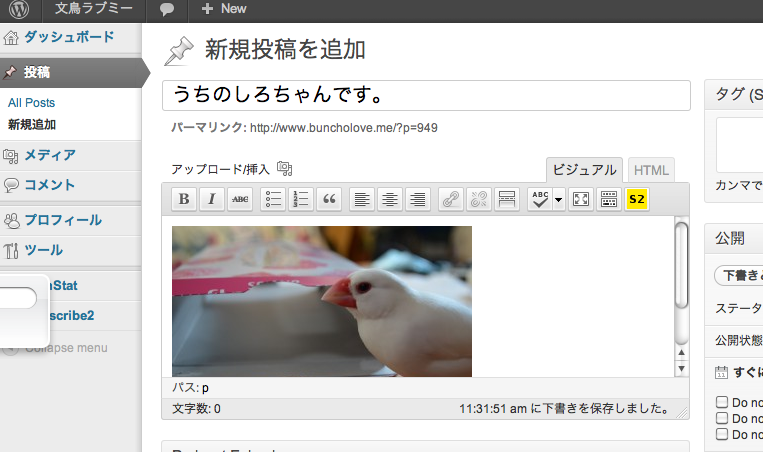Align text right
This screenshot has width=763, height=452.
pyautogui.click(x=418, y=199)
